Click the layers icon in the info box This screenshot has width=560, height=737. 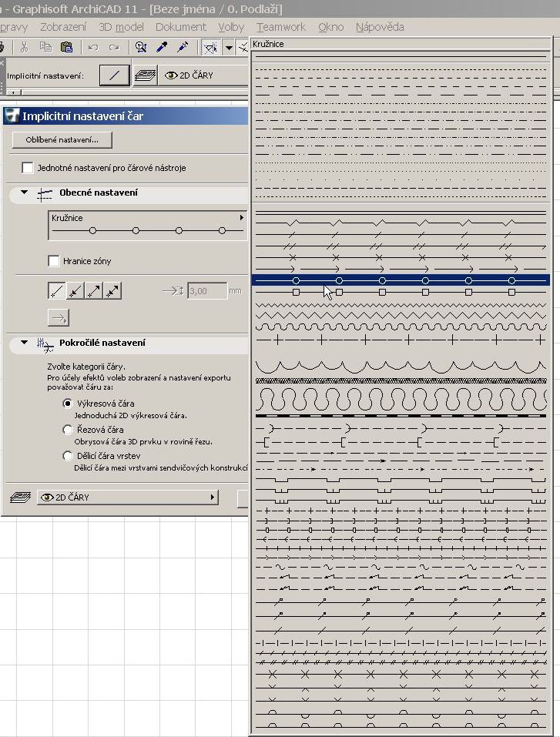point(145,75)
